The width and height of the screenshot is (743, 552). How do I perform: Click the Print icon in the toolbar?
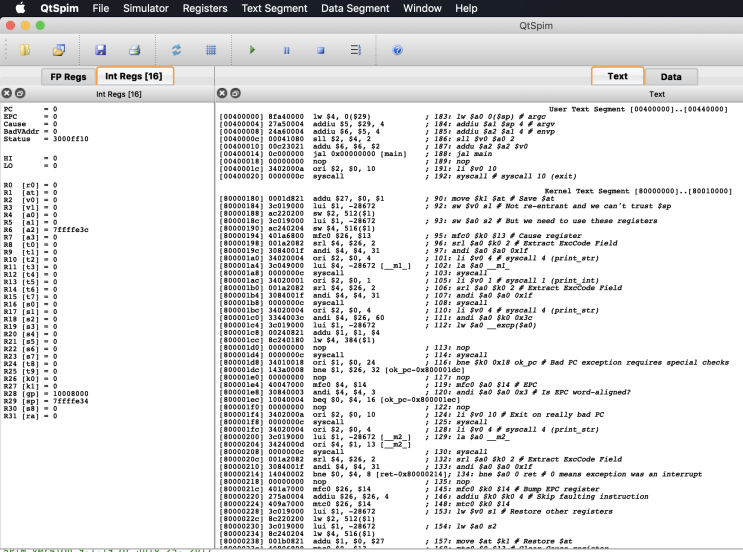pyautogui.click(x=134, y=49)
